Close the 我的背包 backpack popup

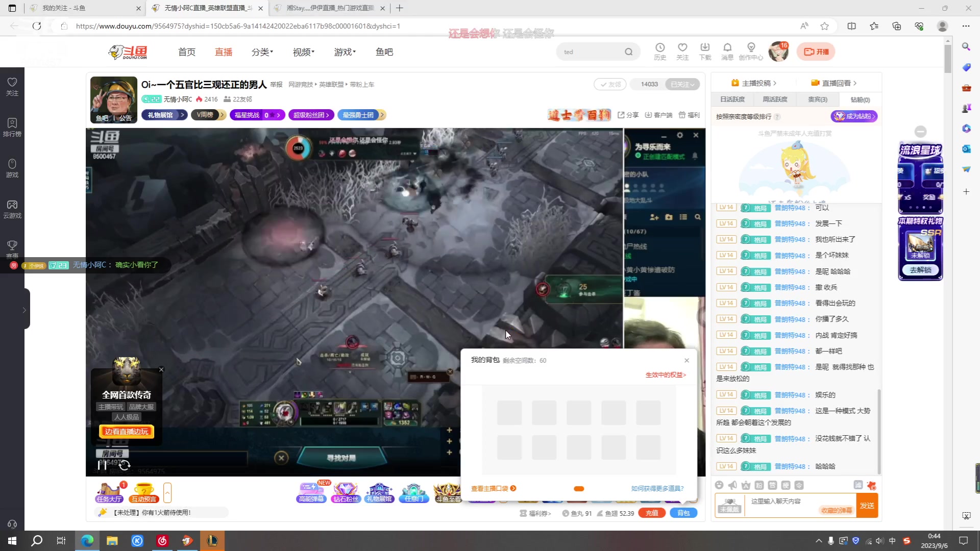[x=687, y=360]
